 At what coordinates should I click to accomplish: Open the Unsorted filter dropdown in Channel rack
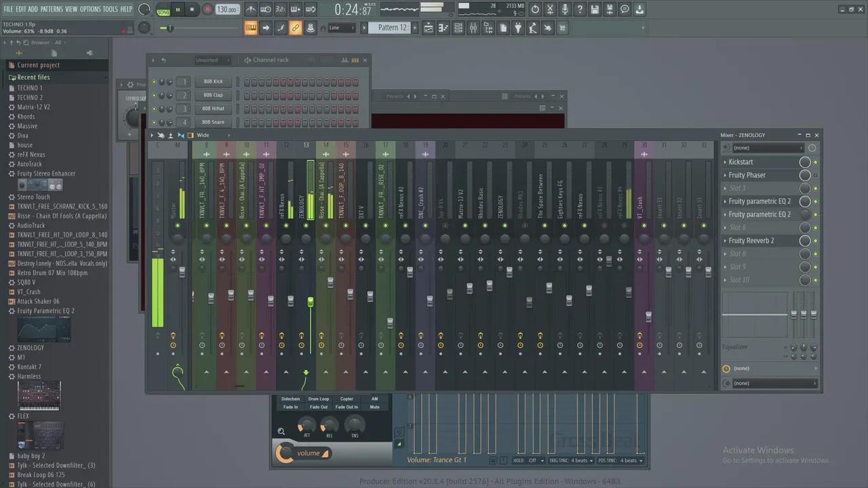[212, 60]
